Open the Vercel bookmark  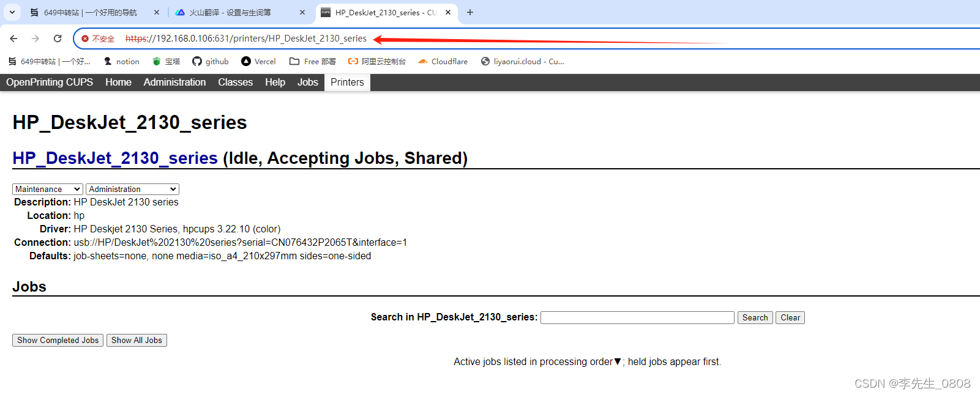[x=258, y=61]
